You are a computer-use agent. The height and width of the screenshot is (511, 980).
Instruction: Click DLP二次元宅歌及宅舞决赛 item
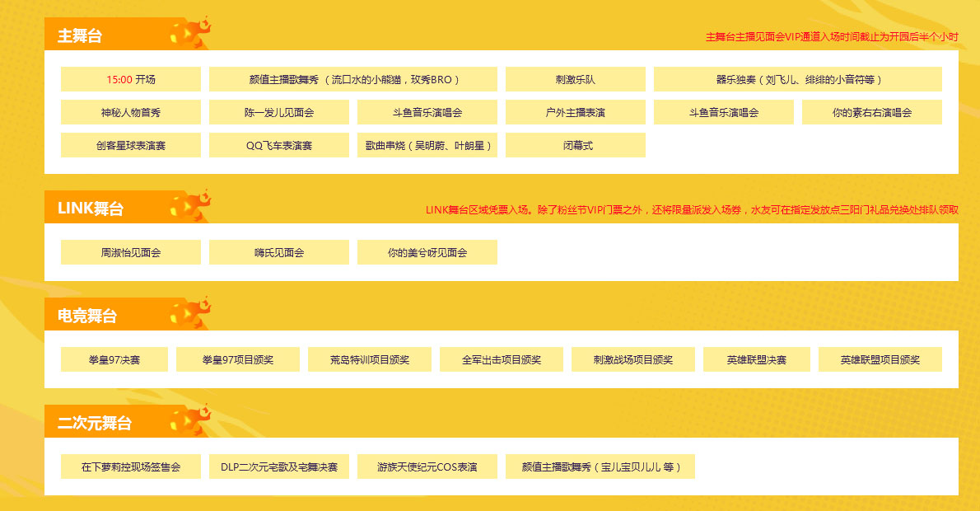[x=279, y=466]
